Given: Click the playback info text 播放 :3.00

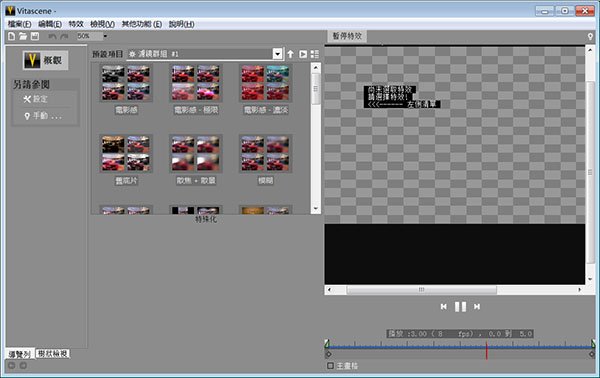Looking at the screenshot, I should [460, 334].
